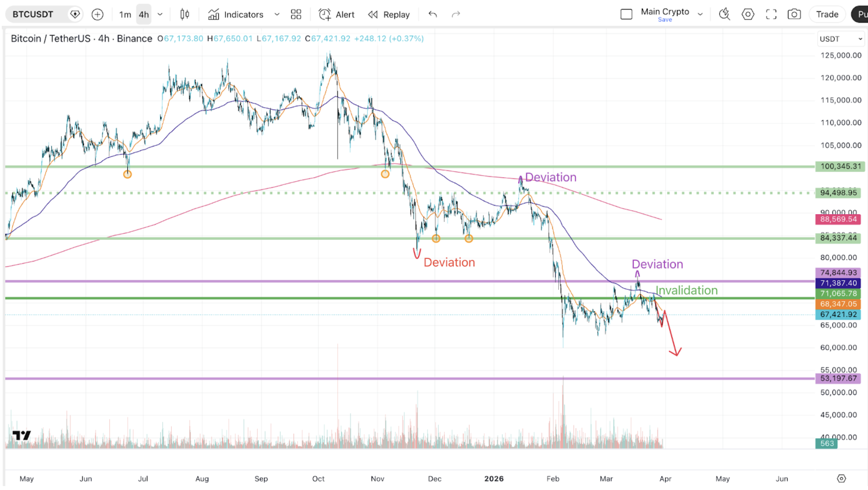Click the diamond icon beside BTCUSDT

coord(75,14)
